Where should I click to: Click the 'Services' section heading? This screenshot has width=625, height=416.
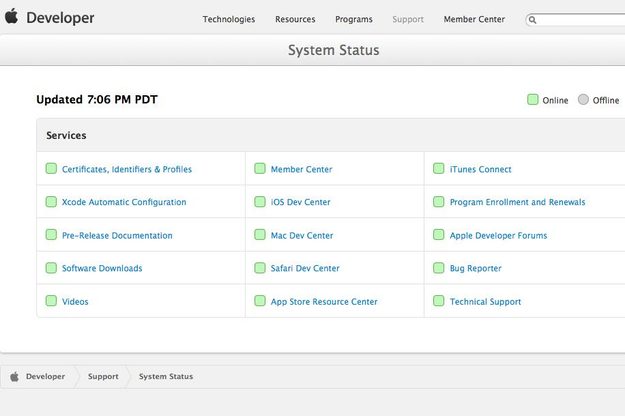pos(66,135)
